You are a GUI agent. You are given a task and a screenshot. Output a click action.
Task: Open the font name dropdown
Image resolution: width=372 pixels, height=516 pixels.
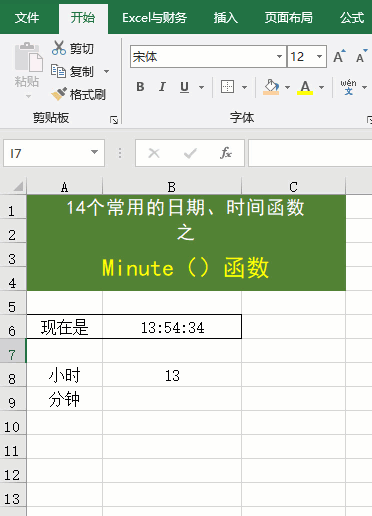click(280, 57)
